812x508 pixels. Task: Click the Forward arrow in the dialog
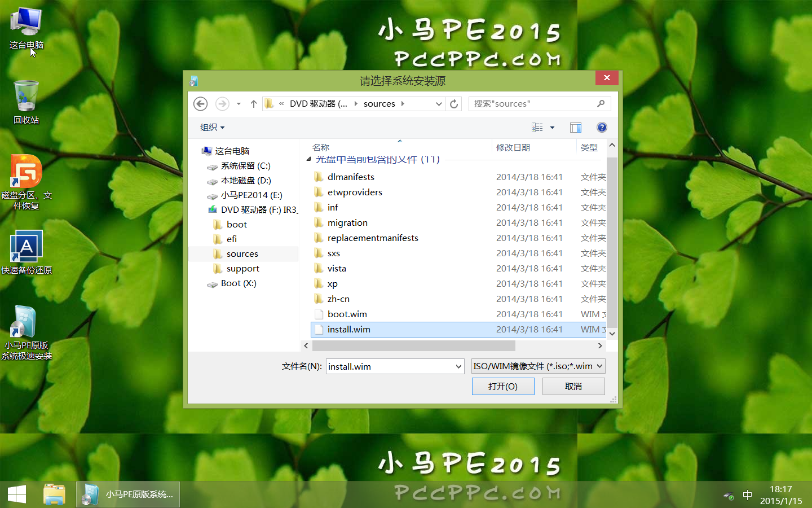pos(222,104)
